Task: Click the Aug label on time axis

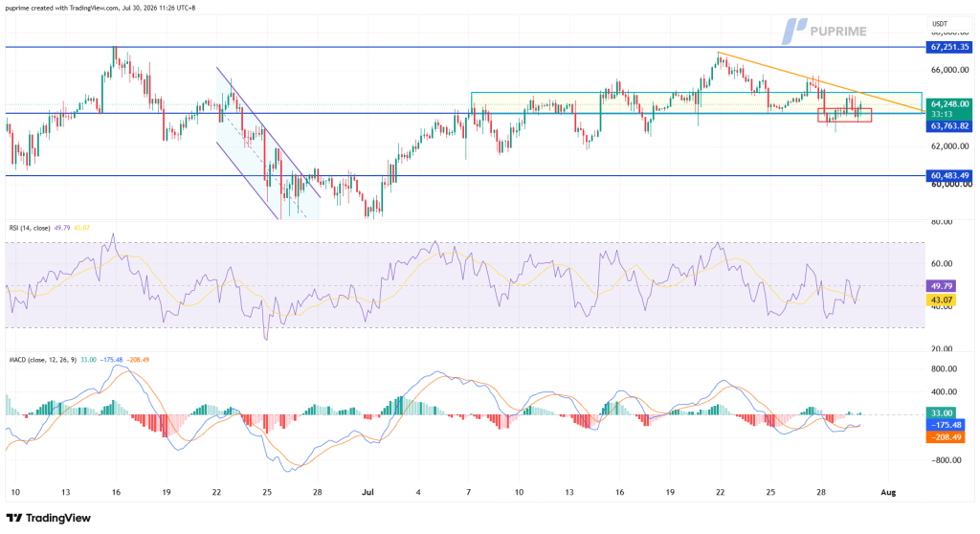Action: 888,493
